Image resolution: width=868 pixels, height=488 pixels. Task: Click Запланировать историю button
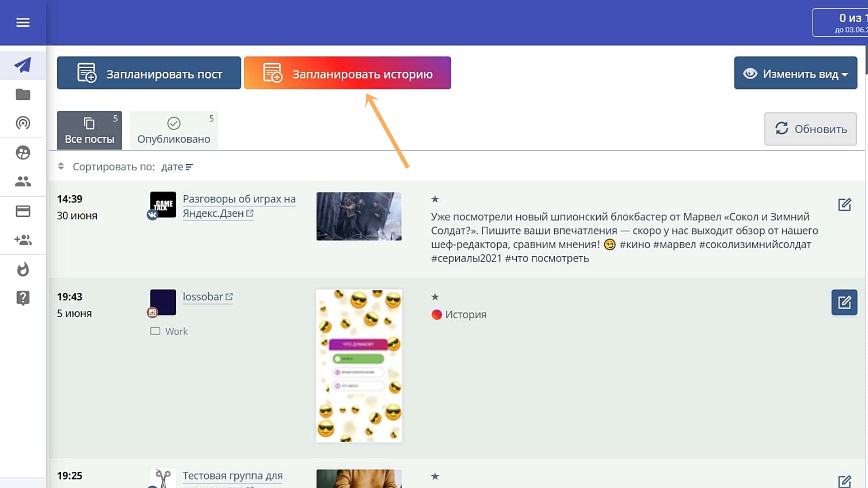(x=347, y=73)
